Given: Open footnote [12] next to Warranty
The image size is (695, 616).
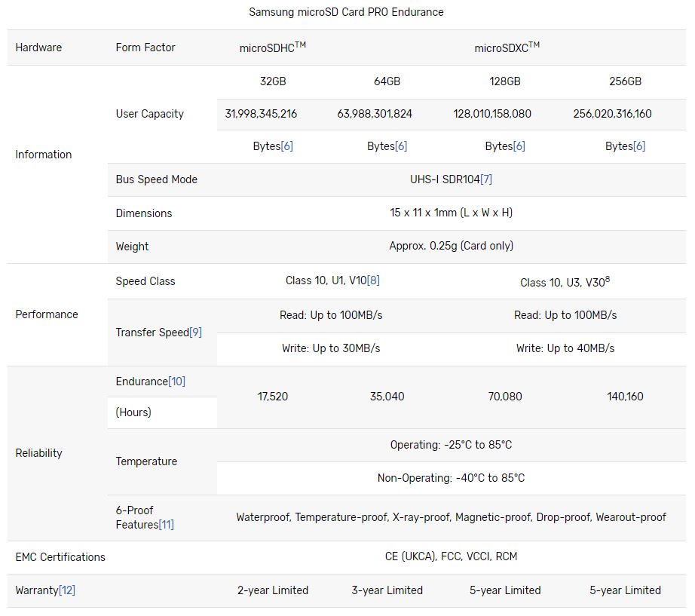Looking at the screenshot, I should point(67,590).
